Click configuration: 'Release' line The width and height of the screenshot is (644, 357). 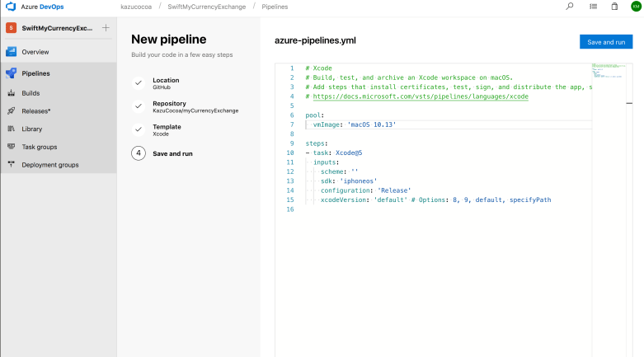coord(365,190)
